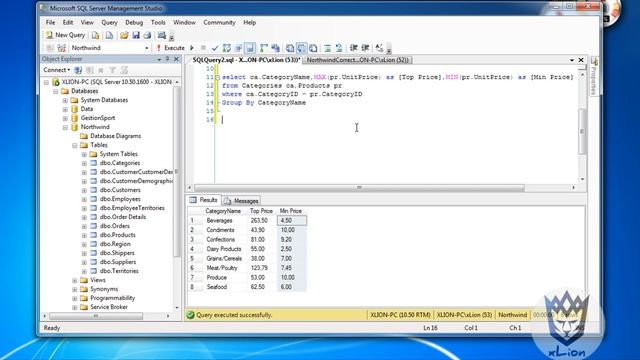Toggle the Object Explorer auto-hide pin

coord(167,59)
